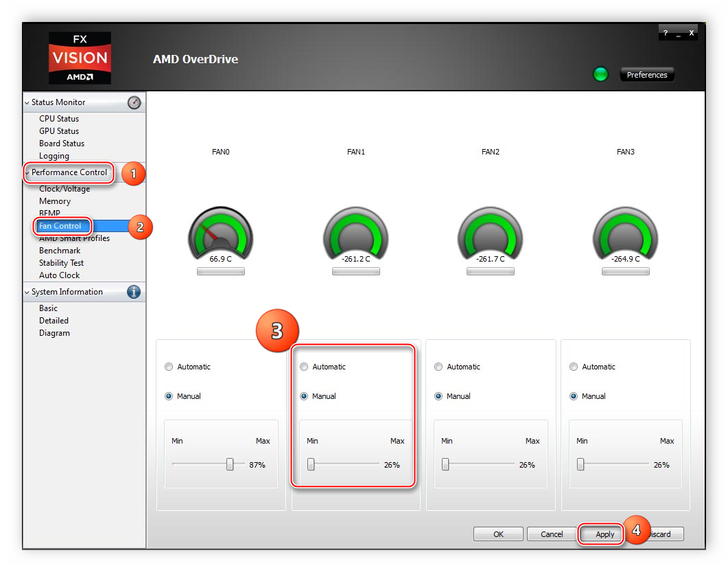Open the Clock/Voltage page

pyautogui.click(x=64, y=189)
